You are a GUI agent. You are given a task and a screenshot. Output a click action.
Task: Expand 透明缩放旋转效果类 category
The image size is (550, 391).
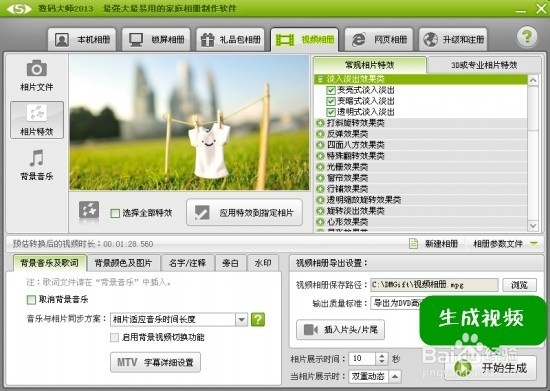(x=320, y=200)
